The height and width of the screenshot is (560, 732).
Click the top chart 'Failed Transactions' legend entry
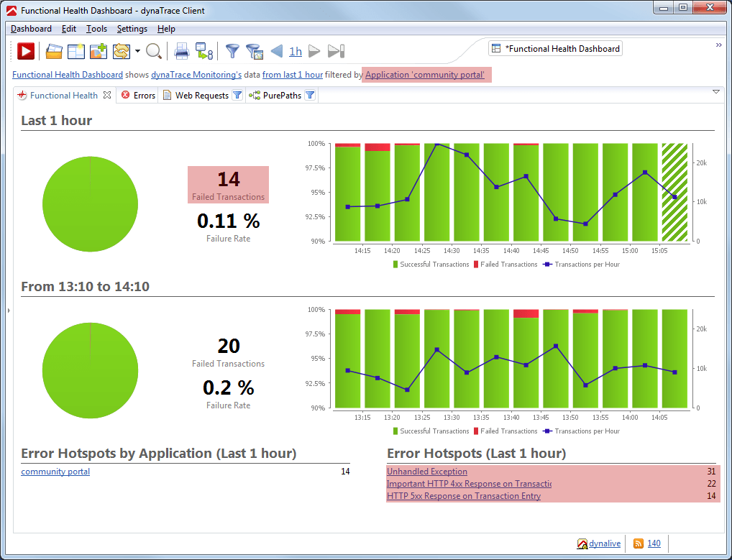click(505, 264)
